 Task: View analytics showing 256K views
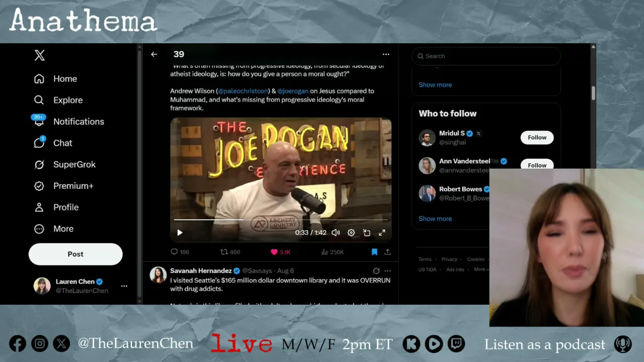332,252
